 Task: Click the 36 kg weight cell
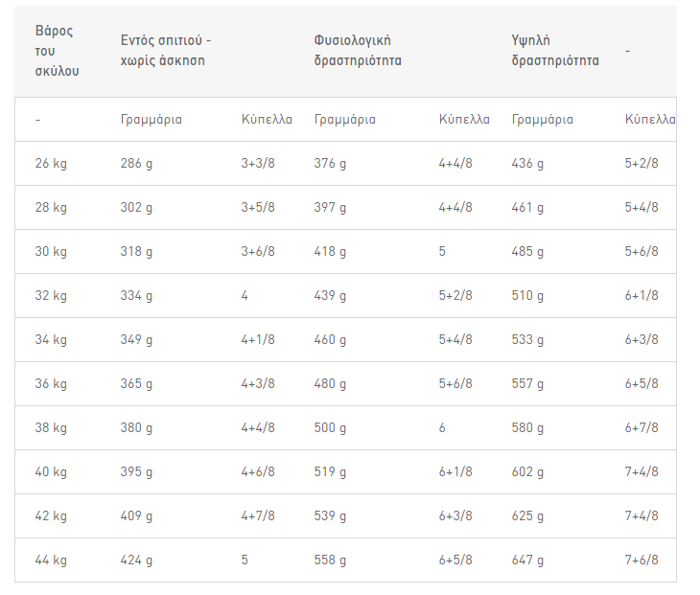pos(51,383)
